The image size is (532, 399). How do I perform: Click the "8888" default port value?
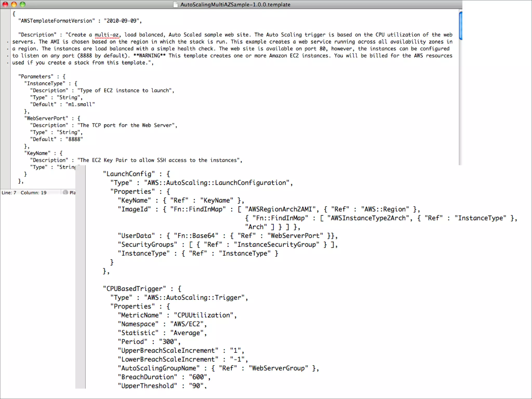(74, 139)
